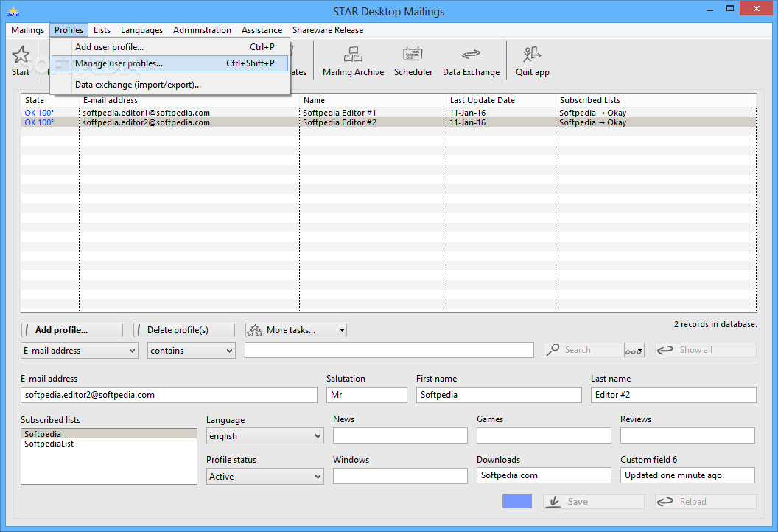Click the First name field
Viewport: 778px width, 532px height.
coord(499,395)
